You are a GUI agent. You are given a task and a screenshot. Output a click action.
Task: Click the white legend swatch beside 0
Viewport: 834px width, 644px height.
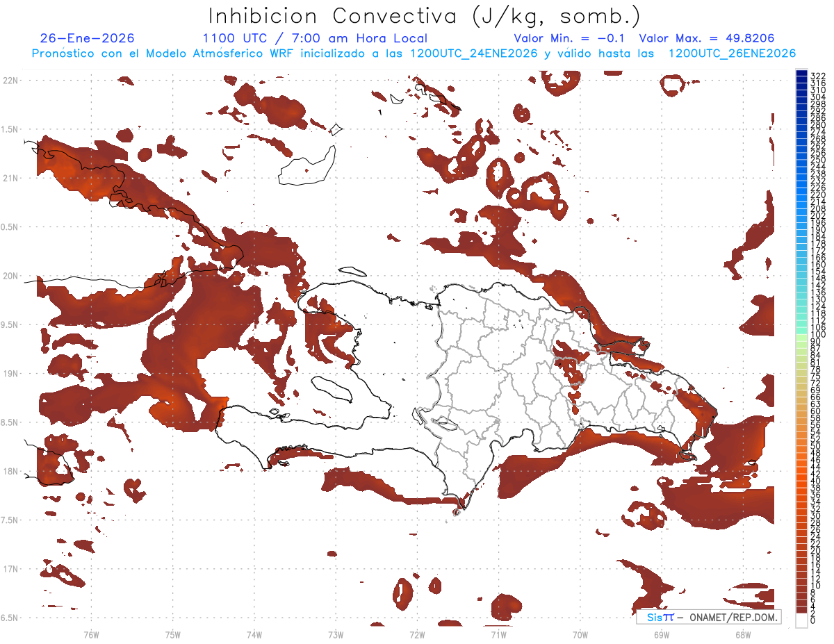tap(801, 620)
